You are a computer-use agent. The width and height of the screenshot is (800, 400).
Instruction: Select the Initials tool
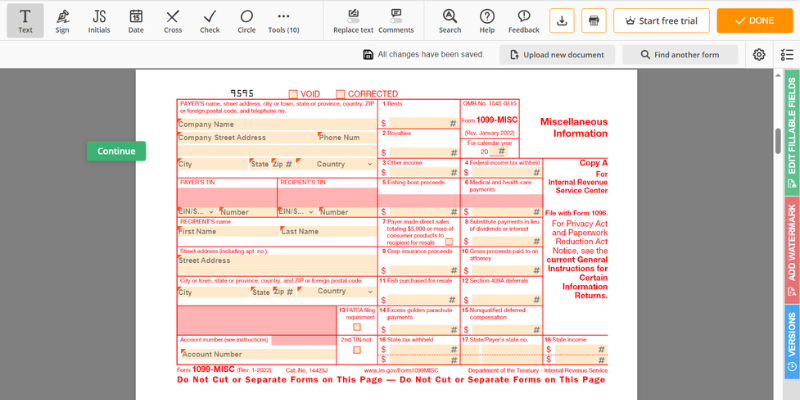click(99, 20)
